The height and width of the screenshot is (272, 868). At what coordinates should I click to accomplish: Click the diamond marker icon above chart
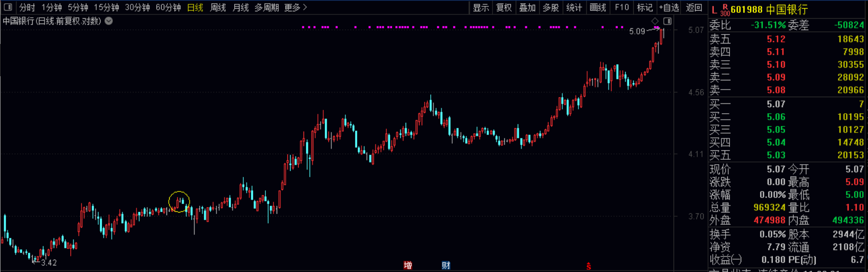click(655, 21)
